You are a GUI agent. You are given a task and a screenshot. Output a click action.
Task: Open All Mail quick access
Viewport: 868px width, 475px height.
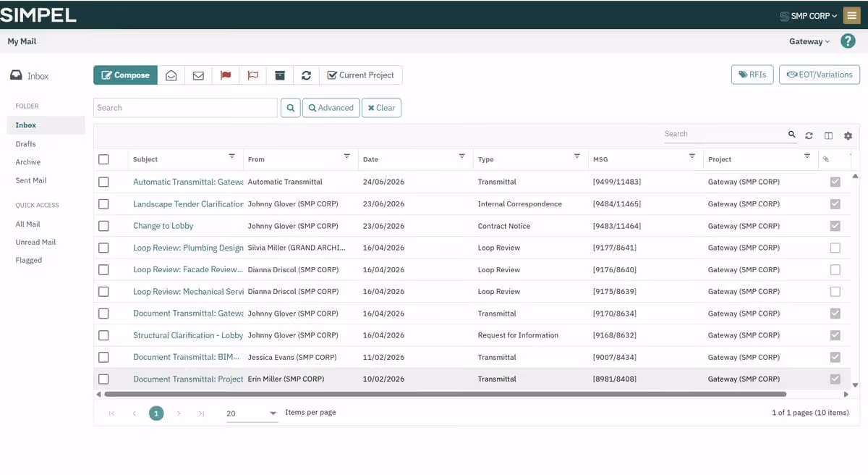point(28,224)
